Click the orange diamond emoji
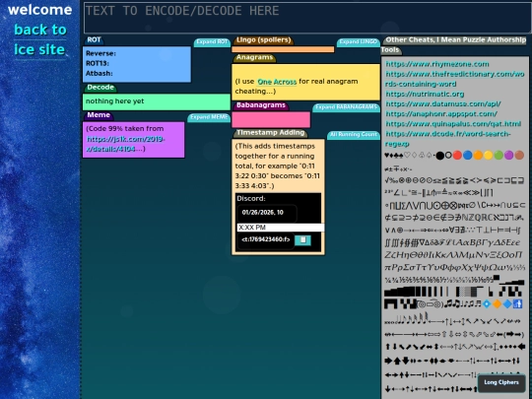 (498, 303)
